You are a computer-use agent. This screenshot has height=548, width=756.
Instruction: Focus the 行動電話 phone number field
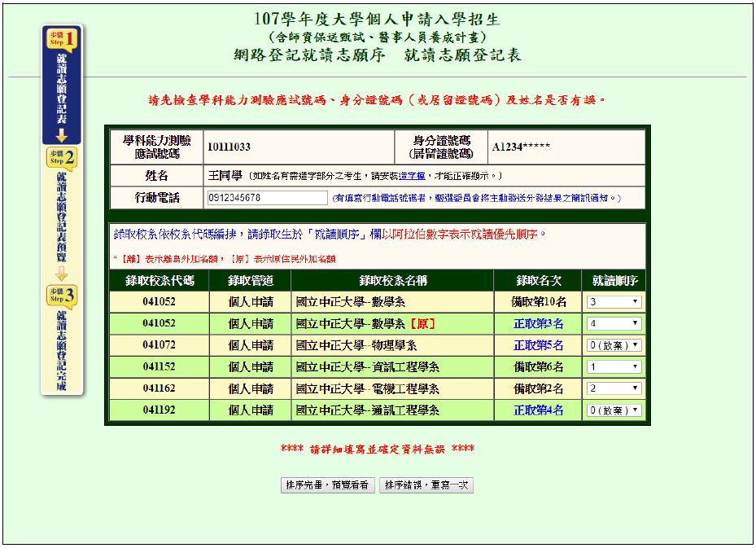pos(268,198)
